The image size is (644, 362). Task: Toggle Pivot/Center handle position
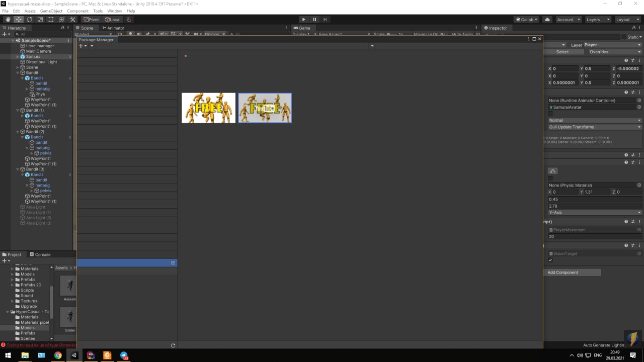click(91, 20)
